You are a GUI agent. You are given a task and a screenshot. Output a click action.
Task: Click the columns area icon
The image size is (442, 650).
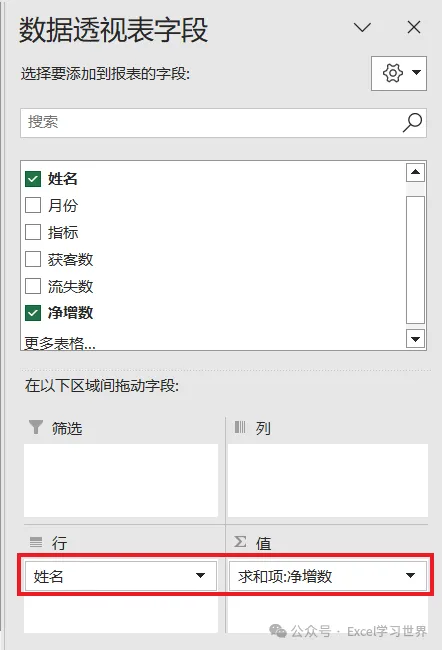240,427
